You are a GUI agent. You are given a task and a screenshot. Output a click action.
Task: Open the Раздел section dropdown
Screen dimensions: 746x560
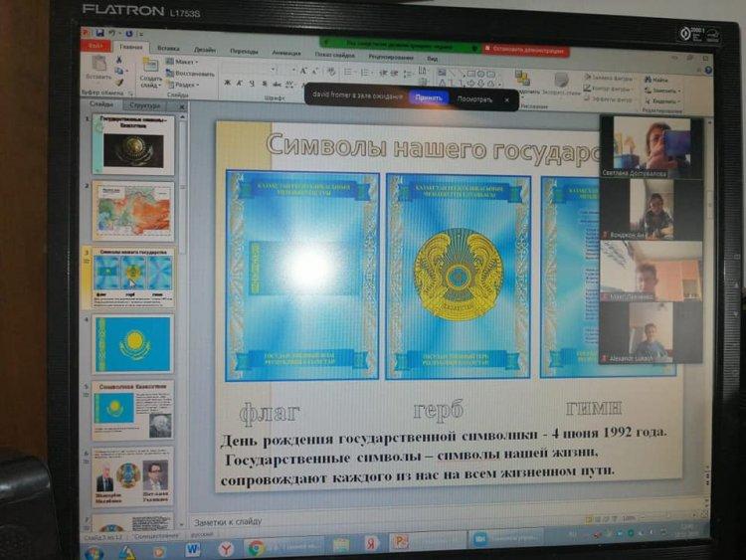(x=183, y=85)
